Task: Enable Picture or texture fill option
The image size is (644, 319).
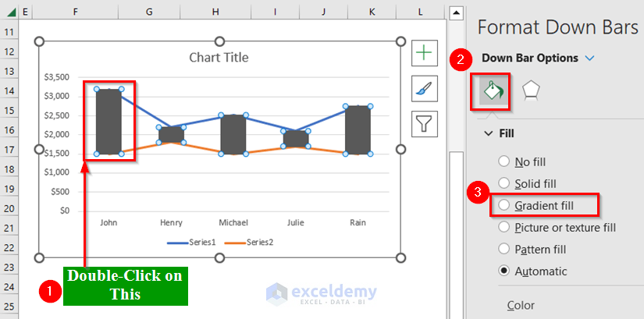Action: click(x=504, y=227)
